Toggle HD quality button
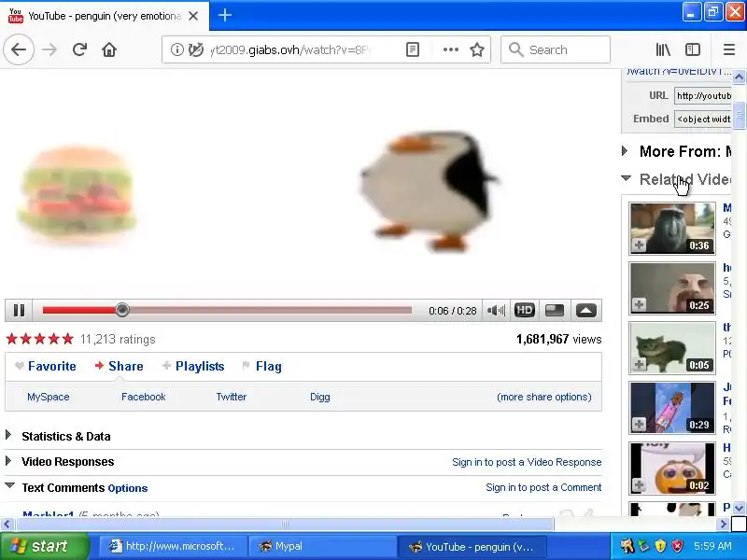This screenshot has height=560, width=747. 525,311
